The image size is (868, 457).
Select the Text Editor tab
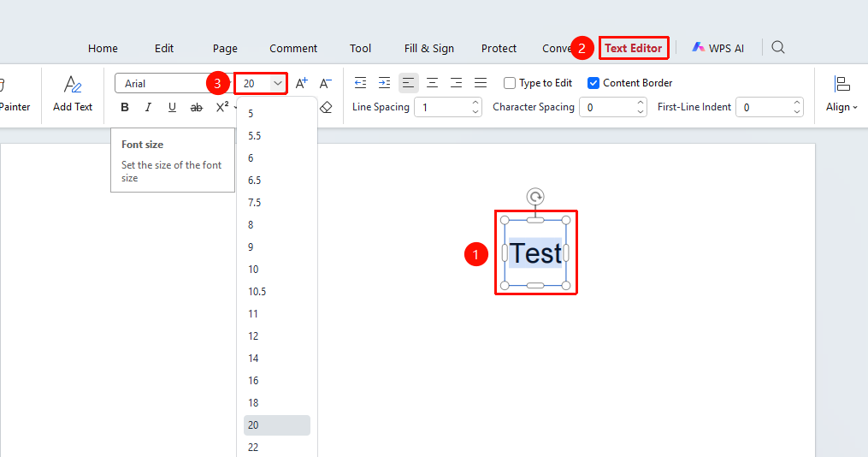coord(634,48)
